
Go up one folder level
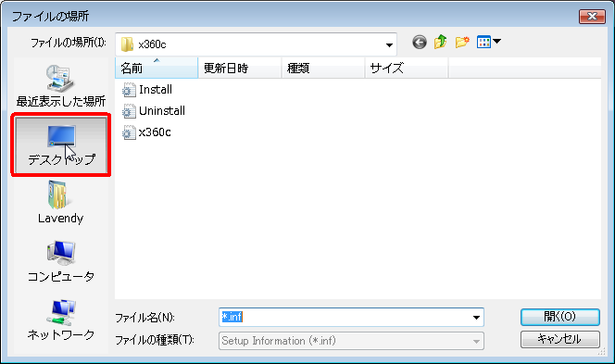tap(441, 42)
